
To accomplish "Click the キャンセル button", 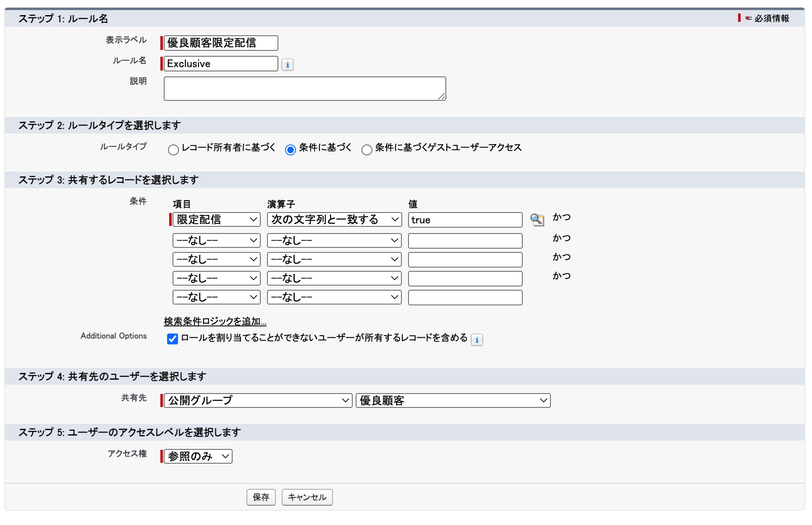I will pos(307,497).
